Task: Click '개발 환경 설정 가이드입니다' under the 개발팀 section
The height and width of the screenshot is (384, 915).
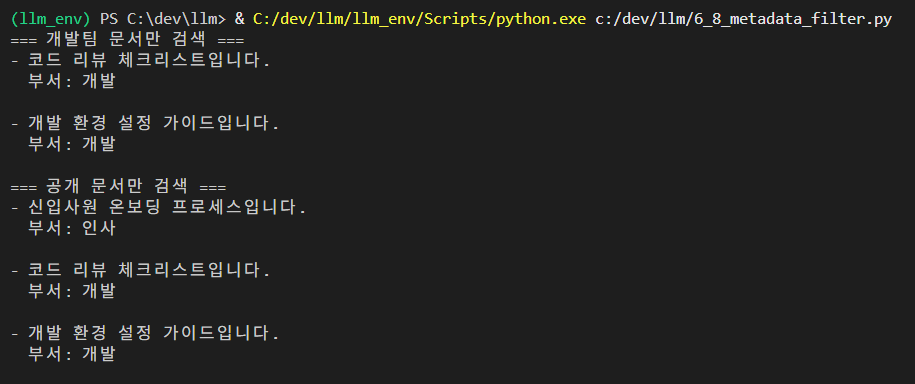Action: 149,123
